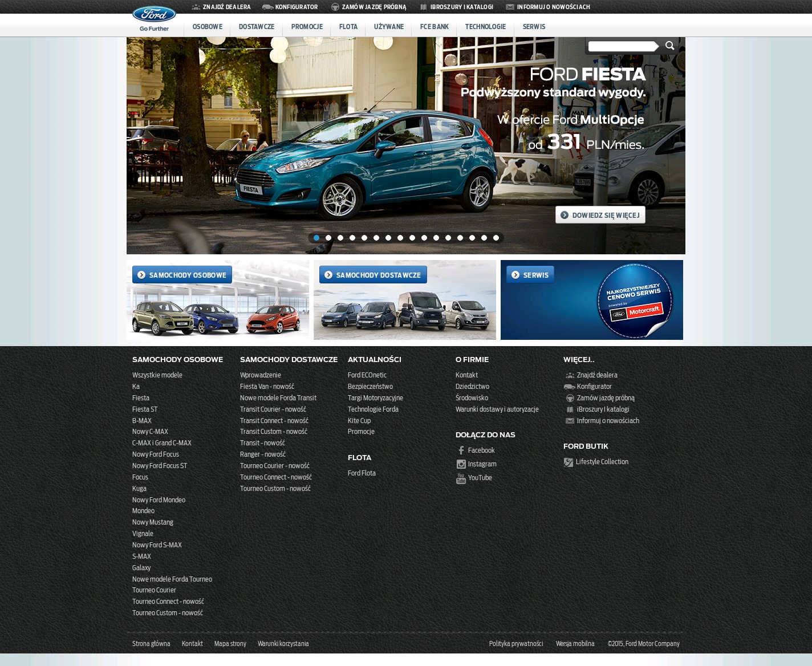Open the Kite Cup link
Viewport: 812px width, 666px height.
point(359,421)
